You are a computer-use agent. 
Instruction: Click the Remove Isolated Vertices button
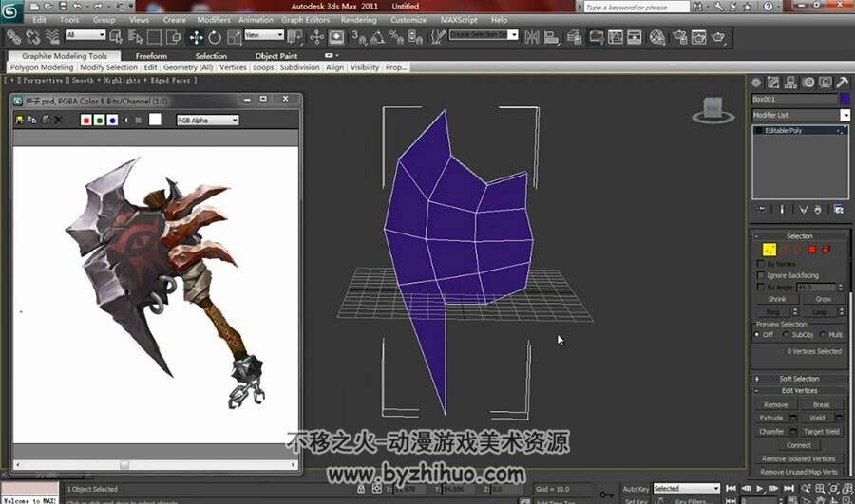click(799, 458)
